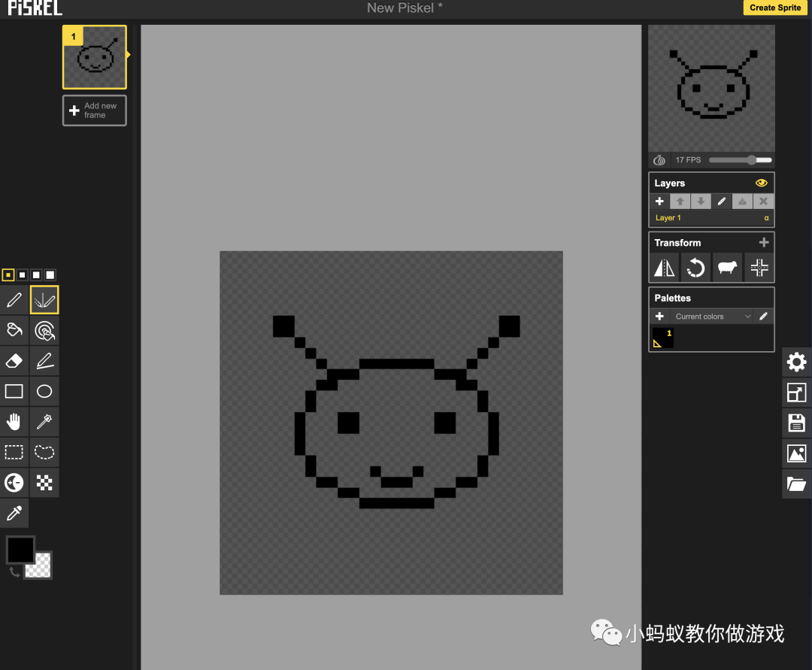Open the Resize panel
Screen dimensions: 812x670
tap(796, 393)
